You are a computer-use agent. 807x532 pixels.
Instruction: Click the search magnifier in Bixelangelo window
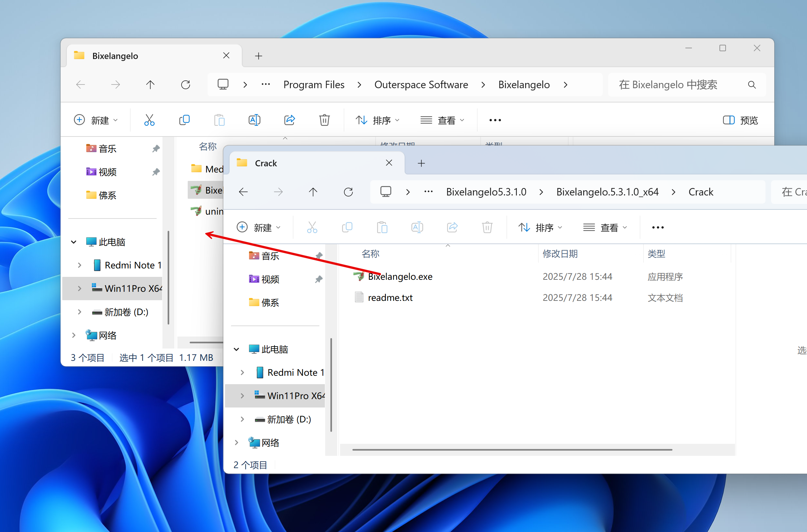(752, 85)
